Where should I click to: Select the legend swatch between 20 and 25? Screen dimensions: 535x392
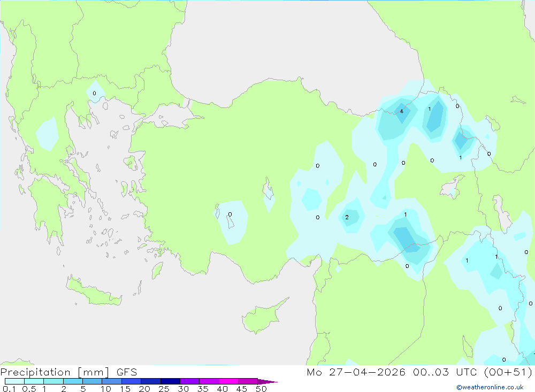click(151, 381)
